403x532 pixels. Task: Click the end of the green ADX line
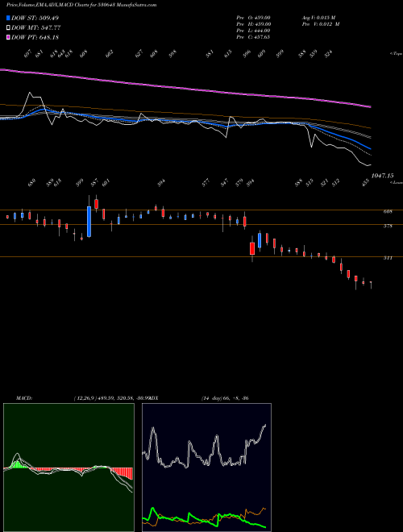tap(264, 526)
